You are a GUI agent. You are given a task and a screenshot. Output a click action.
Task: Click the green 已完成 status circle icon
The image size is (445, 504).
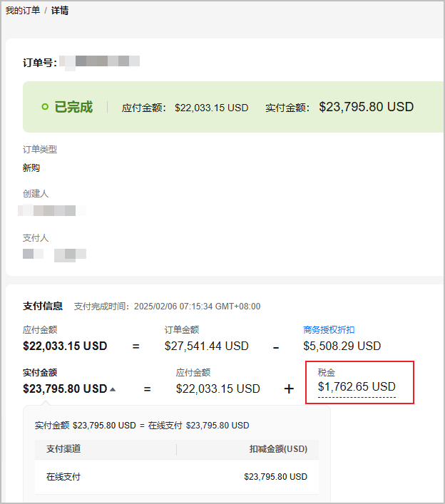pyautogui.click(x=45, y=107)
